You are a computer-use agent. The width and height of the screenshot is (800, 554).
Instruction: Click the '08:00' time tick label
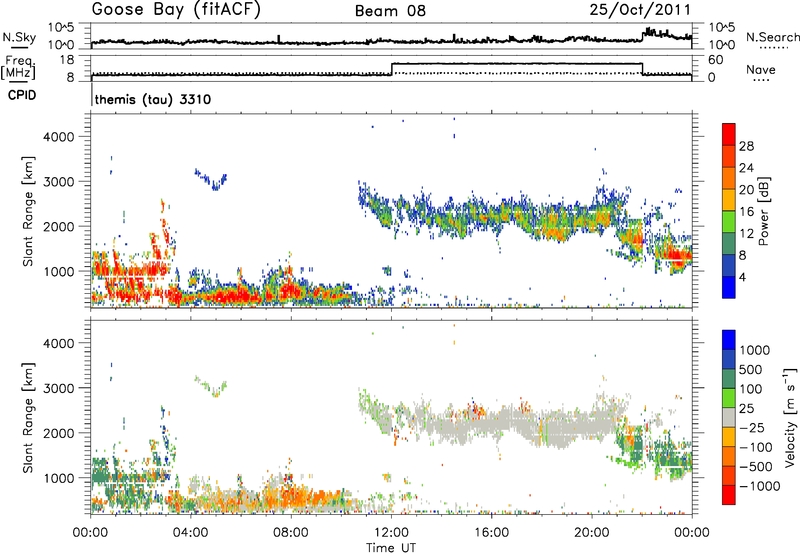coord(290,532)
